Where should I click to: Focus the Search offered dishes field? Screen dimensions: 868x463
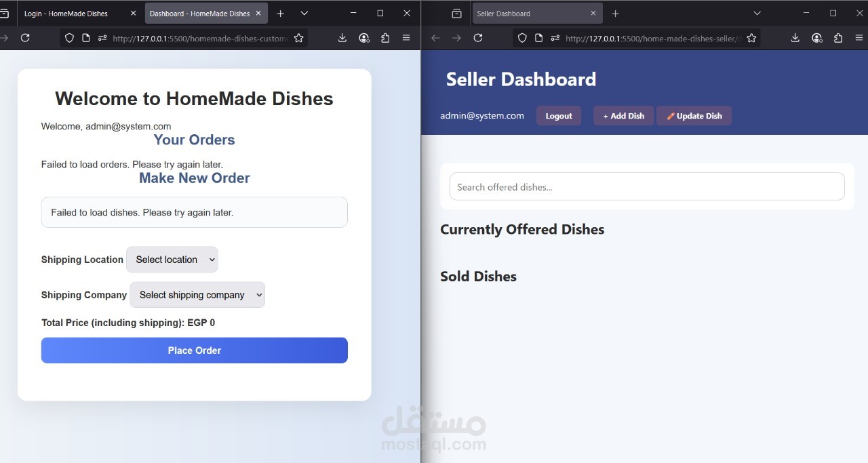click(647, 186)
